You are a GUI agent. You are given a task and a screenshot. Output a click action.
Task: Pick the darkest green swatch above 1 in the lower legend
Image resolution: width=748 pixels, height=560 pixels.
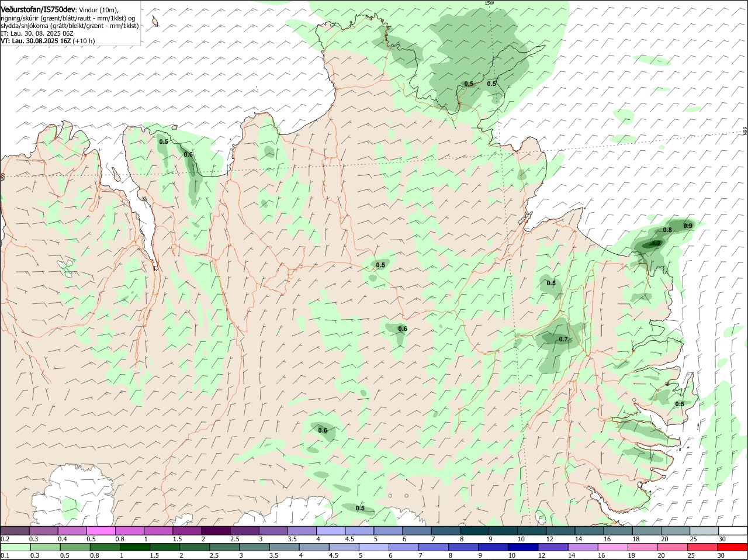point(134,547)
